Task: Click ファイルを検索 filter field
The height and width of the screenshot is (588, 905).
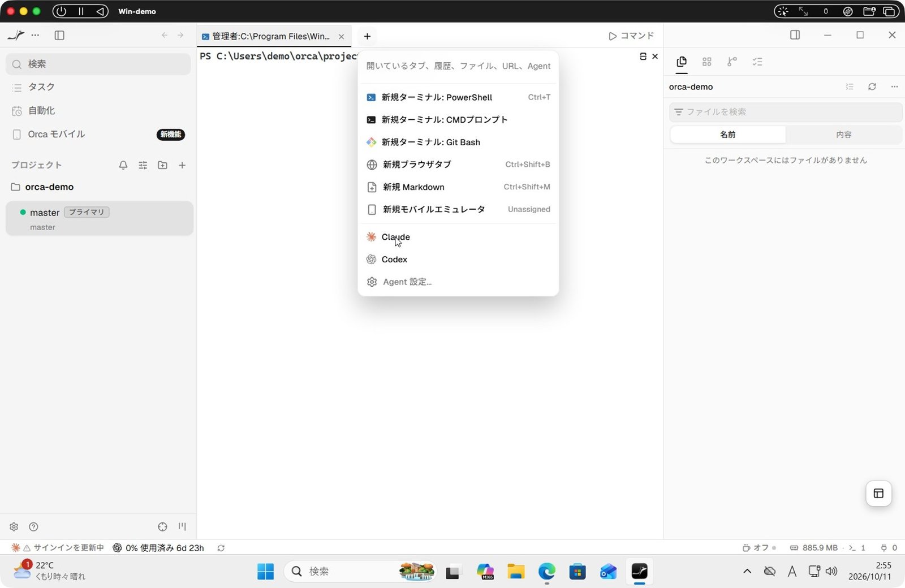Action: [786, 112]
